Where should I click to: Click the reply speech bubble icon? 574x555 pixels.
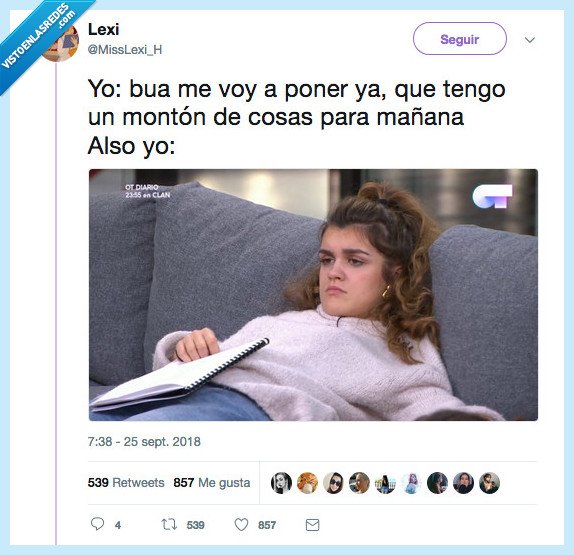pos(97,524)
